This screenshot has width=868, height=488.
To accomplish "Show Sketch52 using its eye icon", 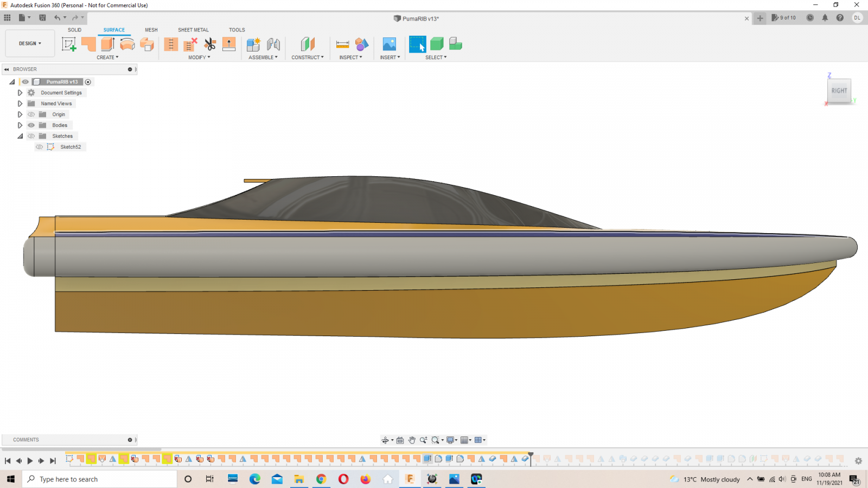I will pyautogui.click(x=40, y=147).
